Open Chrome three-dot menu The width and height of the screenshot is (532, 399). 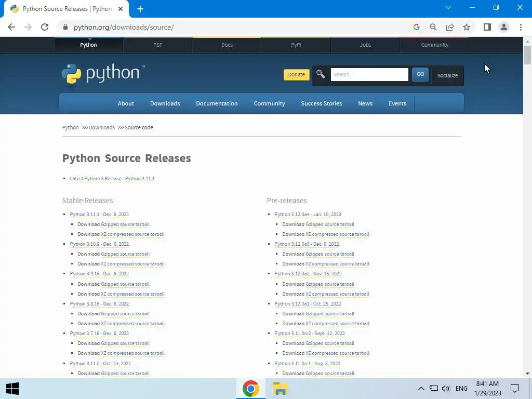tap(521, 27)
